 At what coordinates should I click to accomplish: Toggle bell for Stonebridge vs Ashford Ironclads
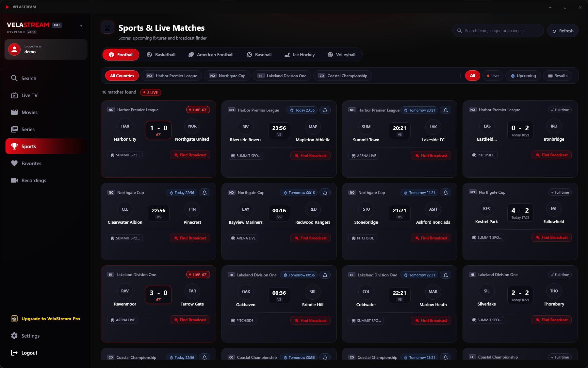[446, 193]
